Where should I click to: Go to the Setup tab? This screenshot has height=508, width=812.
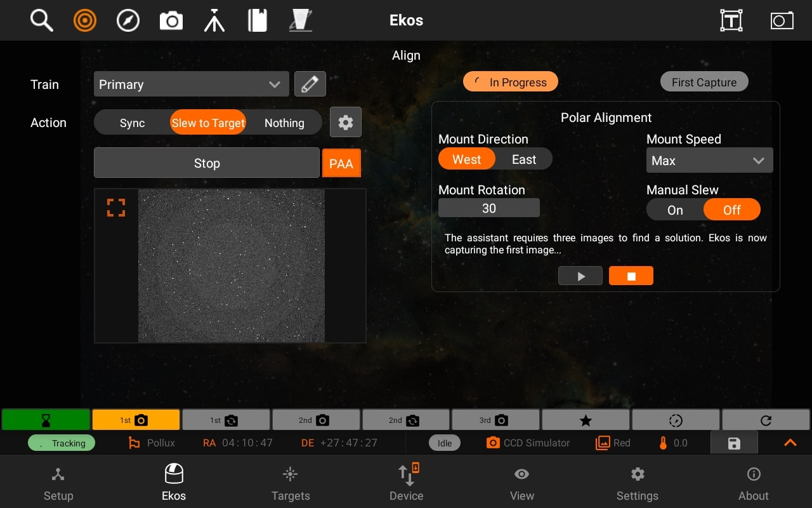tap(58, 484)
